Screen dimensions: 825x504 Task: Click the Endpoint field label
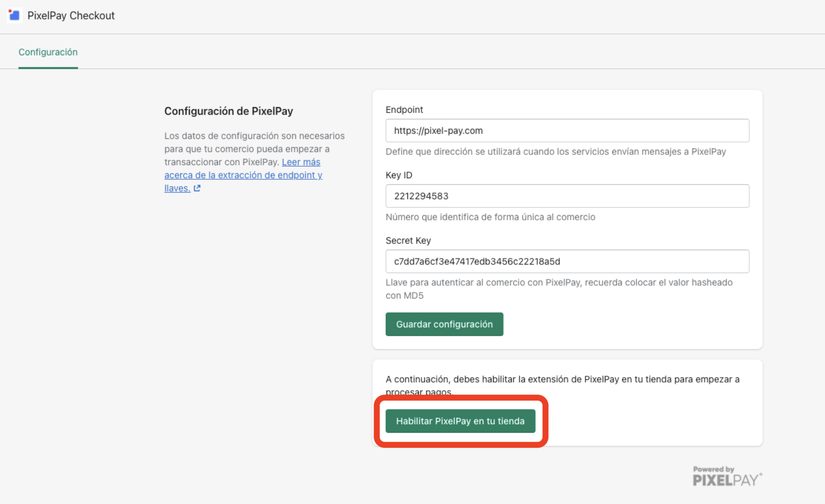(x=404, y=110)
